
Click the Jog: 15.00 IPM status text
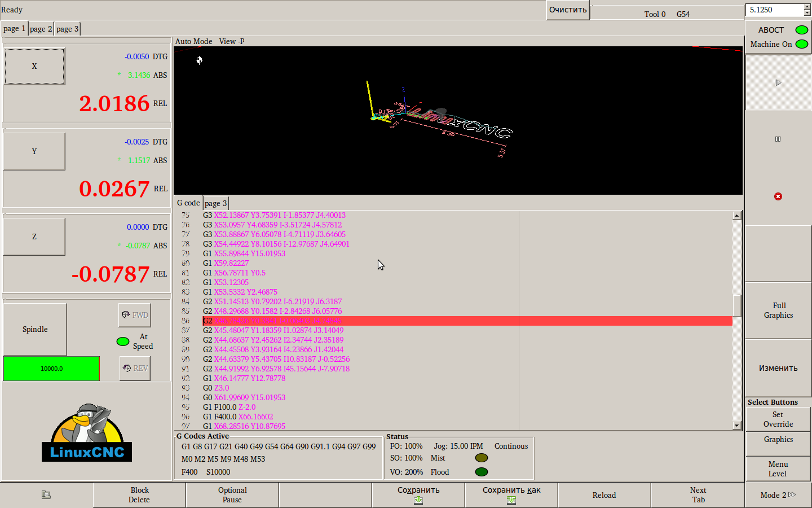click(x=458, y=446)
